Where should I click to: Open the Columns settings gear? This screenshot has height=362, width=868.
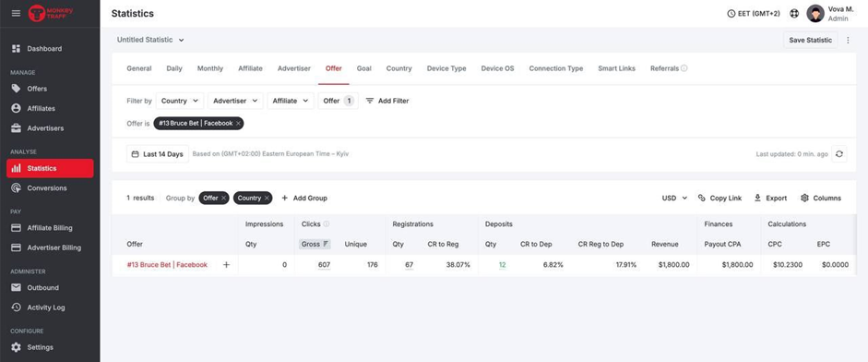pos(805,198)
